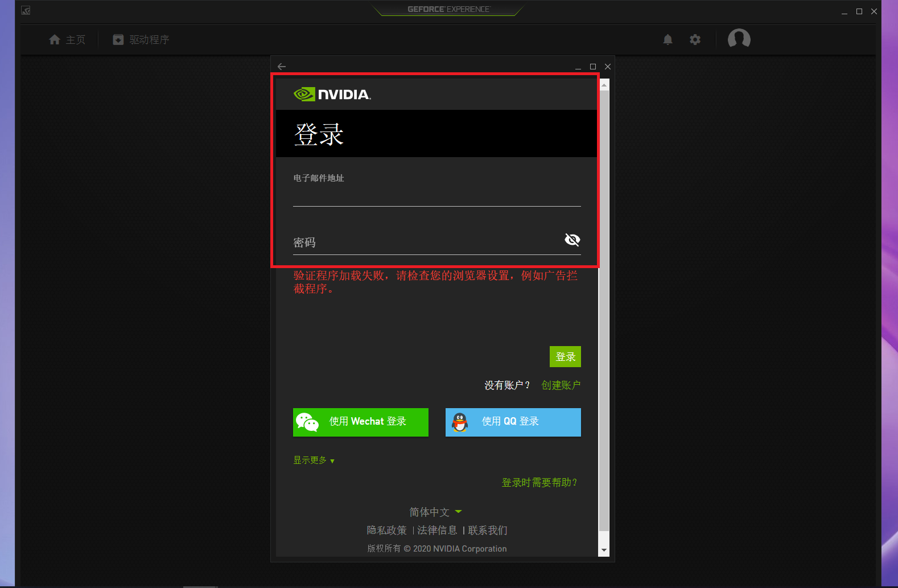898x588 pixels.
Task: Click the top-left GeForce window icon
Action: 26,11
